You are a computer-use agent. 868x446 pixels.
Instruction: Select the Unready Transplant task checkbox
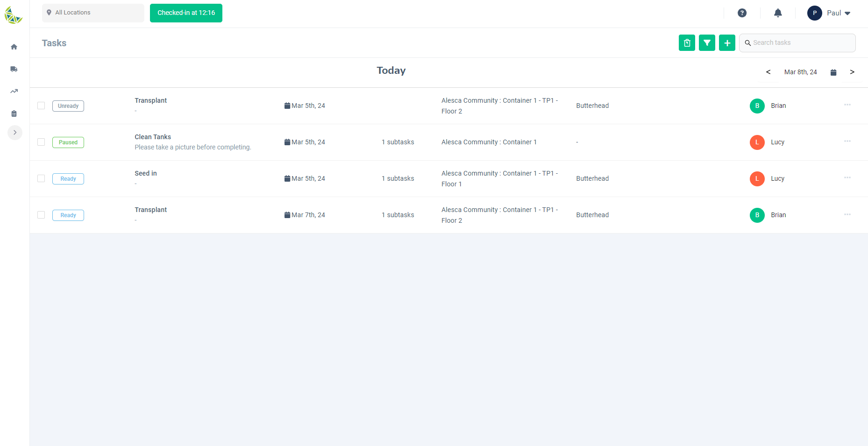coord(41,106)
